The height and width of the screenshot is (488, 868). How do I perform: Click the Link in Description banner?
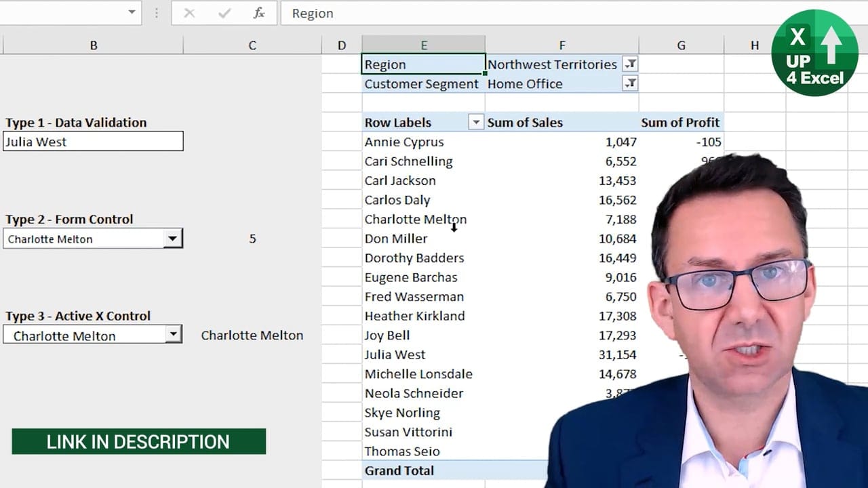(138, 442)
